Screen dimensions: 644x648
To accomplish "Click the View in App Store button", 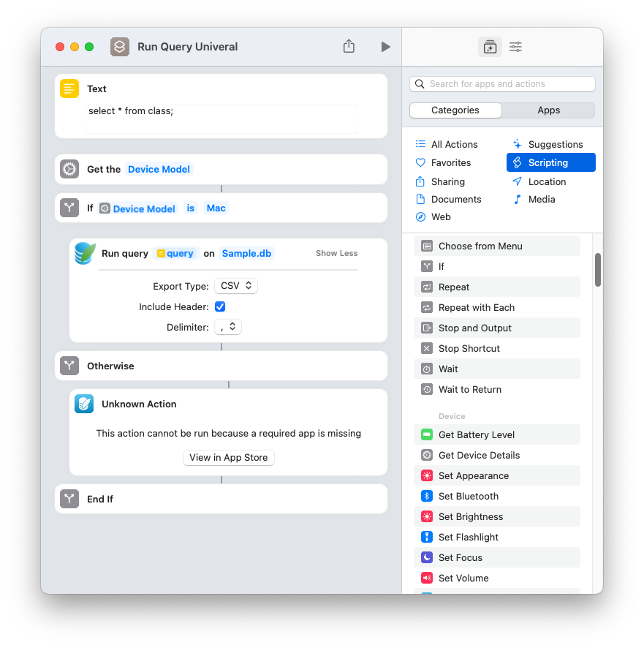I will point(228,458).
